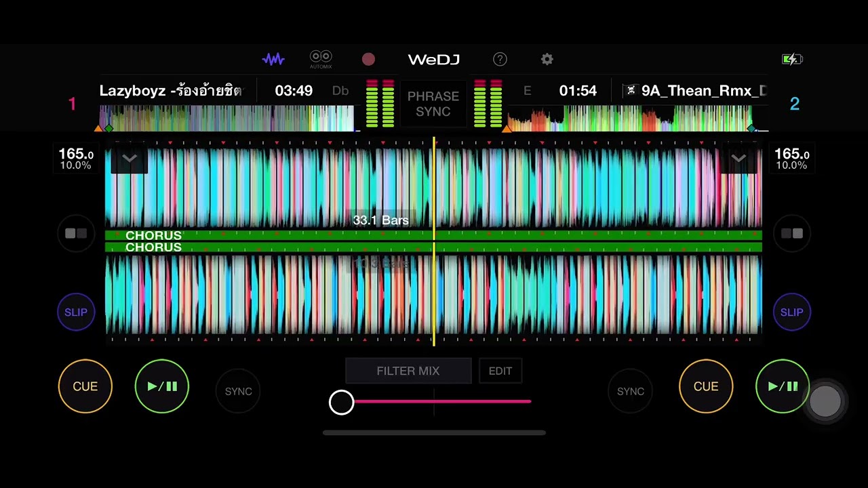Screen dimensions: 868x488
Task: Click deck 1 scrolling waveform
Action: pyautogui.click(x=434, y=188)
